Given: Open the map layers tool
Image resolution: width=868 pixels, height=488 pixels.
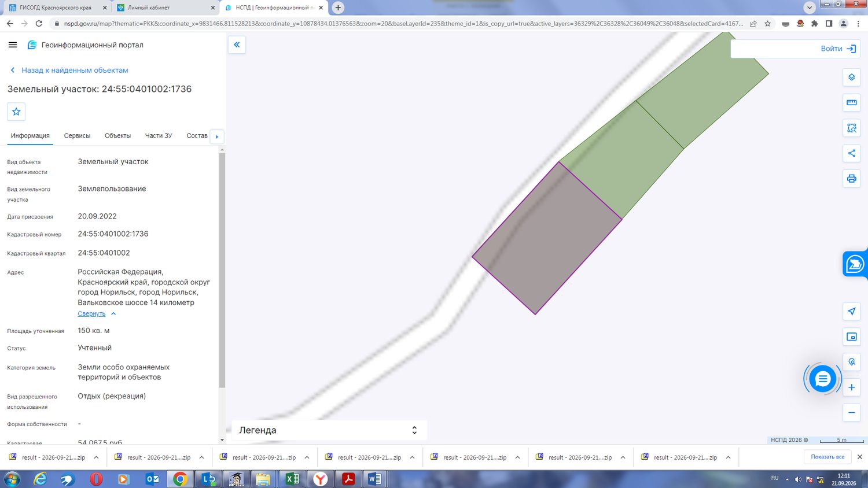Looking at the screenshot, I should click(852, 77).
